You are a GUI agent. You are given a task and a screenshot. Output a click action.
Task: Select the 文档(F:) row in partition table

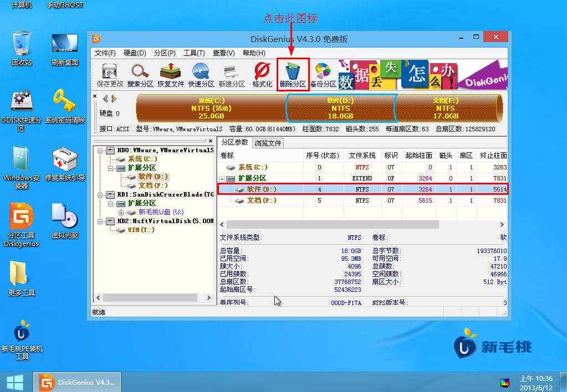coord(362,200)
